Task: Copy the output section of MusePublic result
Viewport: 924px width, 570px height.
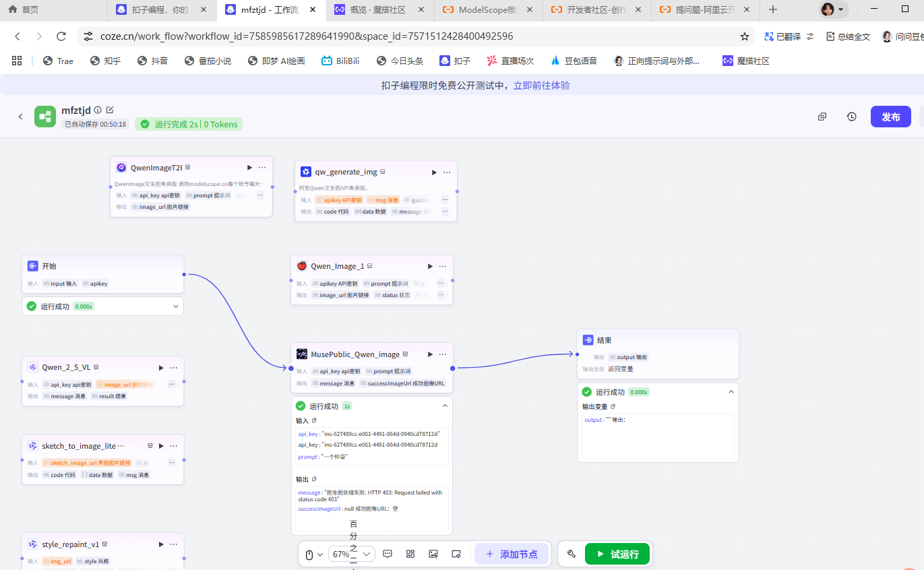Action: (314, 479)
